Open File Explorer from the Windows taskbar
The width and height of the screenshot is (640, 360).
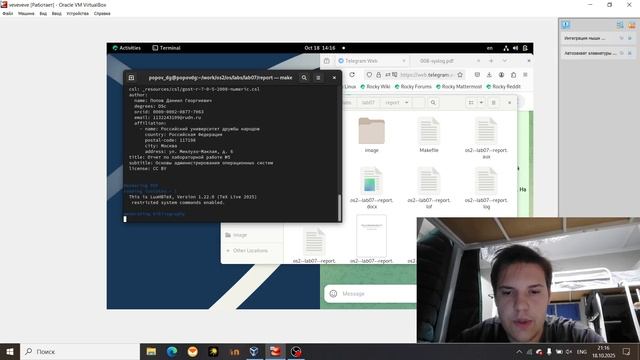(x=151, y=351)
